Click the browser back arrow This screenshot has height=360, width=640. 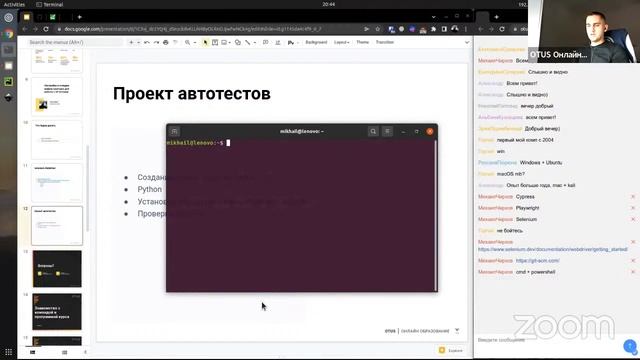point(24,29)
